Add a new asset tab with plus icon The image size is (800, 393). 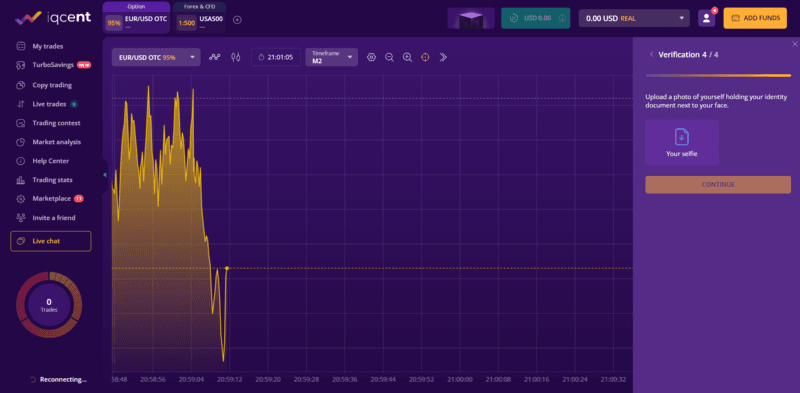(x=237, y=20)
